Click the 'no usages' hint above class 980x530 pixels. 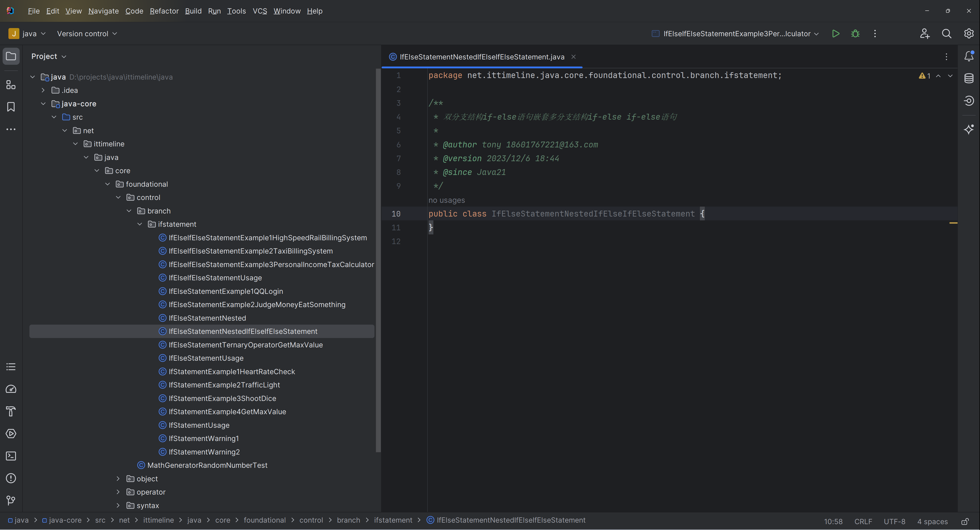click(447, 200)
